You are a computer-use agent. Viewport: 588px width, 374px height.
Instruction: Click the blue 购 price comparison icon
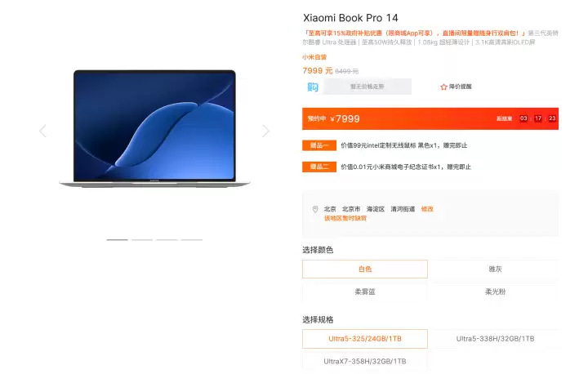pyautogui.click(x=313, y=87)
